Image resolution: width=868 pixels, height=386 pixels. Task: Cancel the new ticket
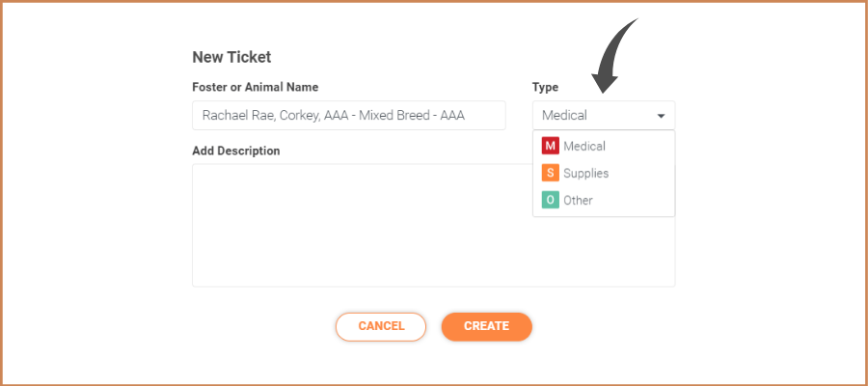[381, 326]
